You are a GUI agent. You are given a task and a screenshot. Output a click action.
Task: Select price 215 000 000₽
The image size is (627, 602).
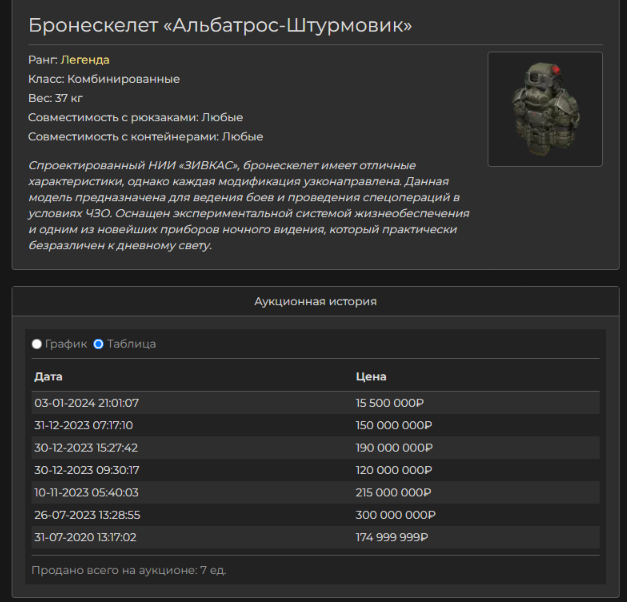point(393,492)
